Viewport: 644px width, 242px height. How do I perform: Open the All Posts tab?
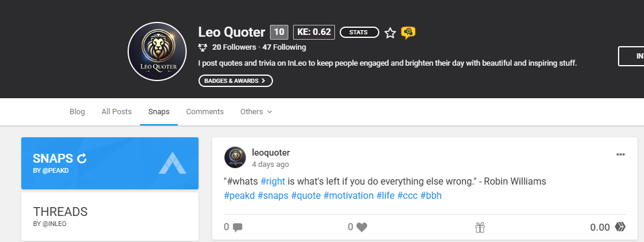tap(116, 112)
